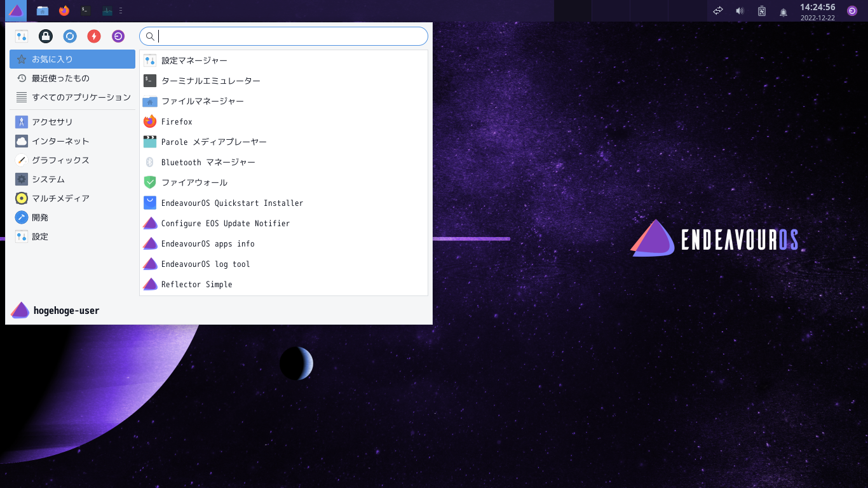The image size is (868, 488).
Task: Click the purple log out icon in menu header
Action: 118,36
